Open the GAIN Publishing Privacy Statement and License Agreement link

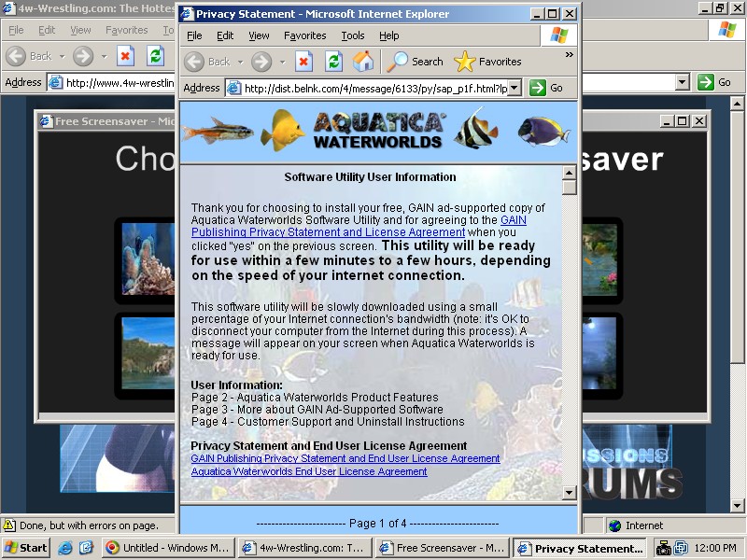click(x=329, y=232)
